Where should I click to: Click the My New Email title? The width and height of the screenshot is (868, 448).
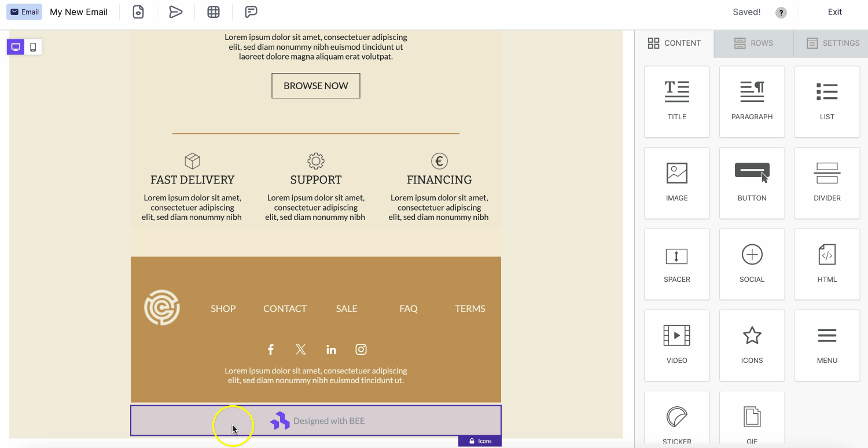(x=79, y=12)
